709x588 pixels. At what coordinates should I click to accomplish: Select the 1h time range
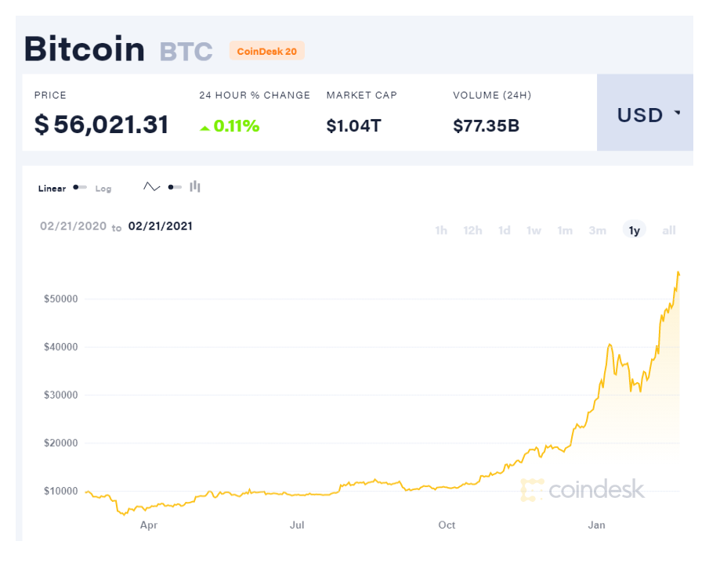[x=441, y=230]
